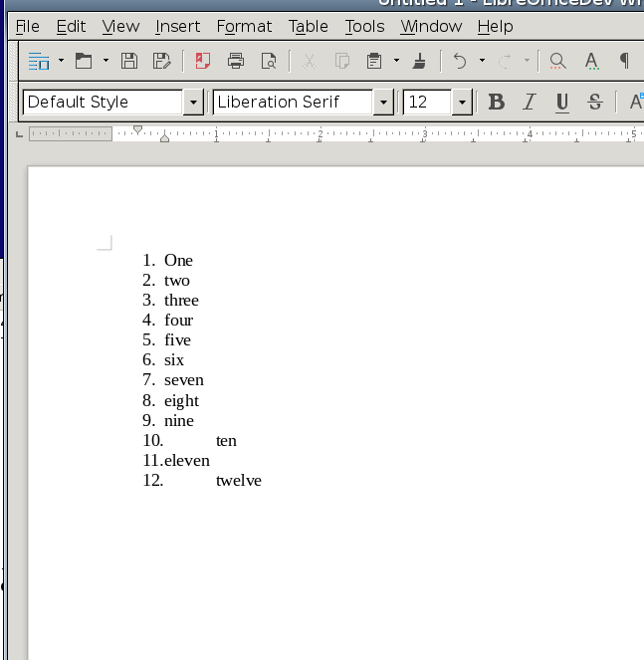Click the word "nine" in the list
This screenshot has height=660, width=644.
[179, 421]
